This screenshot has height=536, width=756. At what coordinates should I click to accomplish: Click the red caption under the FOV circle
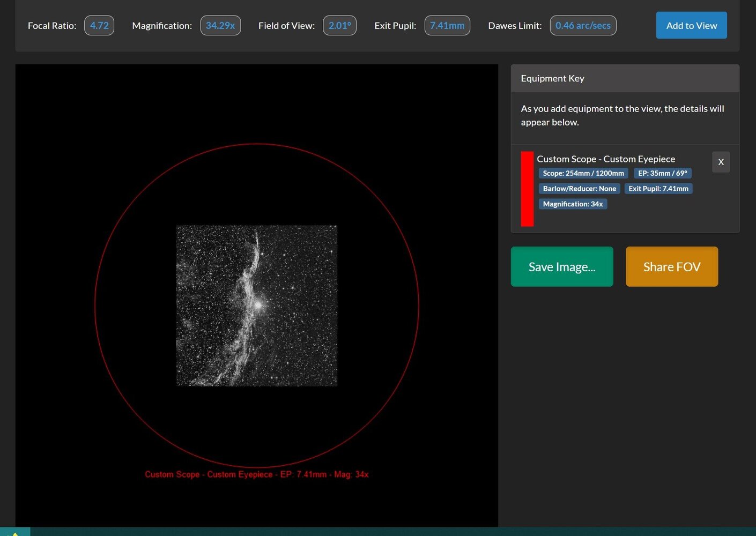click(257, 474)
